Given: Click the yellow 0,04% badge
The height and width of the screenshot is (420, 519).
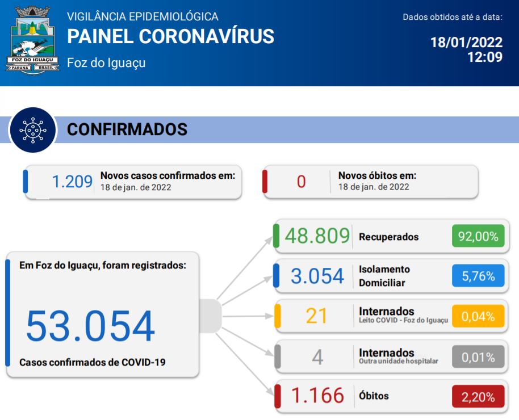Looking at the screenshot, I should [478, 316].
